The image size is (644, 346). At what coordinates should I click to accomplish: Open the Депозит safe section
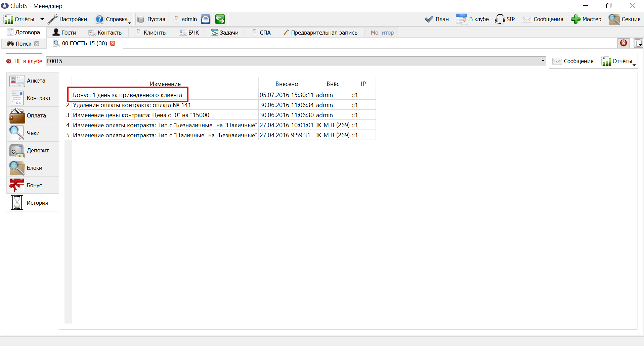pos(33,150)
